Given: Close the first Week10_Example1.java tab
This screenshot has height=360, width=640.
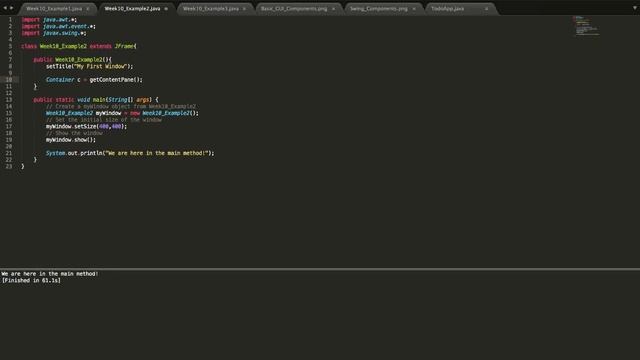Looking at the screenshot, I should 87,9.
